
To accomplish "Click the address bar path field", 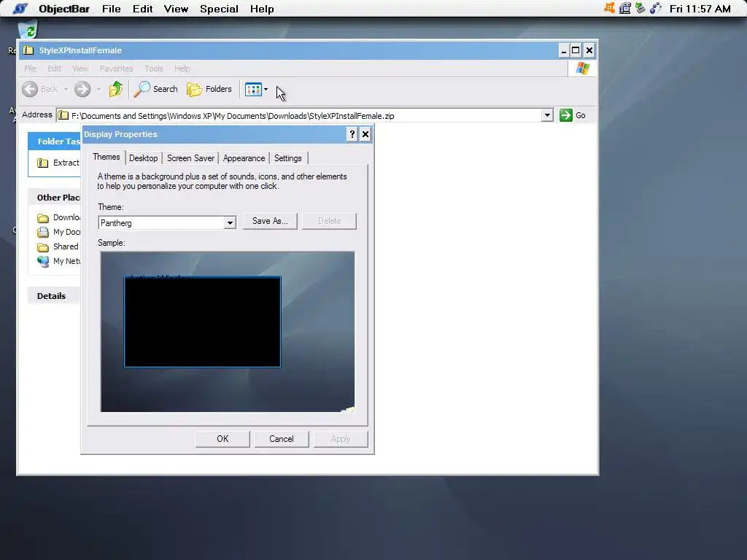I will tap(305, 116).
